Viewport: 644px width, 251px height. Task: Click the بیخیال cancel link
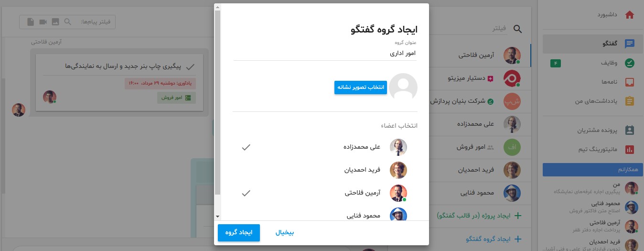[x=285, y=233]
